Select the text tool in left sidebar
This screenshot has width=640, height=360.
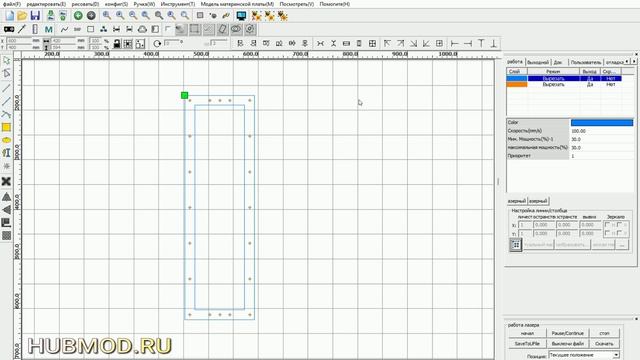coord(6,153)
